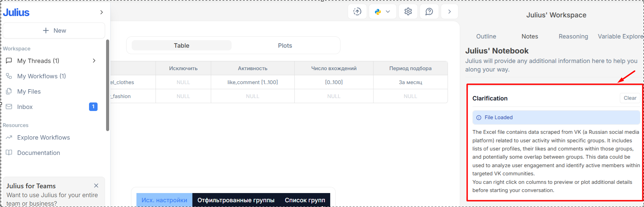Click the Inbox unread badge 1
The height and width of the screenshot is (207, 644).
click(x=93, y=107)
